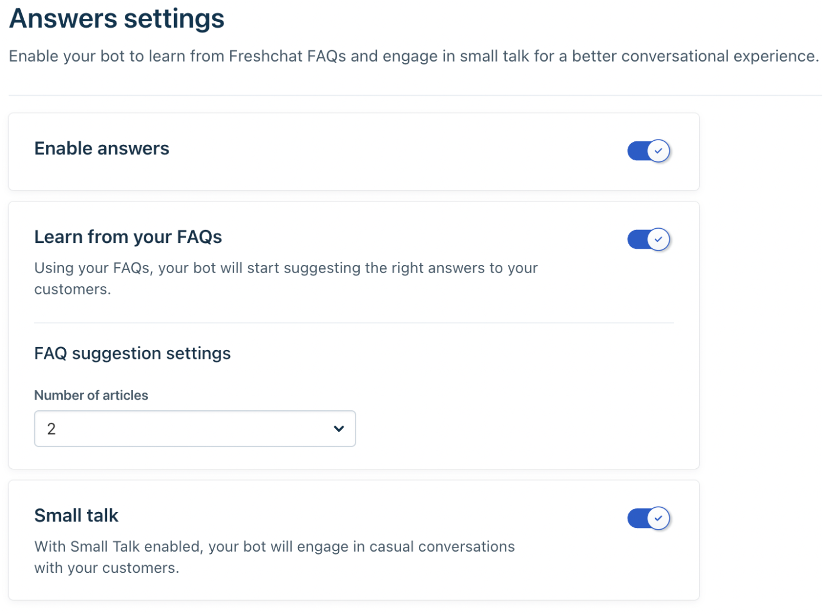This screenshot has height=616, width=840.
Task: Click the checkmark knob on Small talk toggle
Action: [x=658, y=518]
